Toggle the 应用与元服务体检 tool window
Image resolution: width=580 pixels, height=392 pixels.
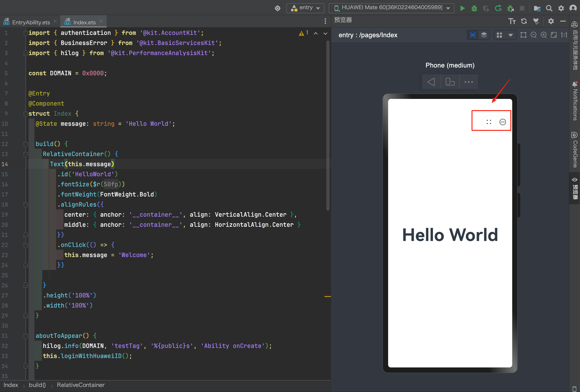[x=575, y=46]
